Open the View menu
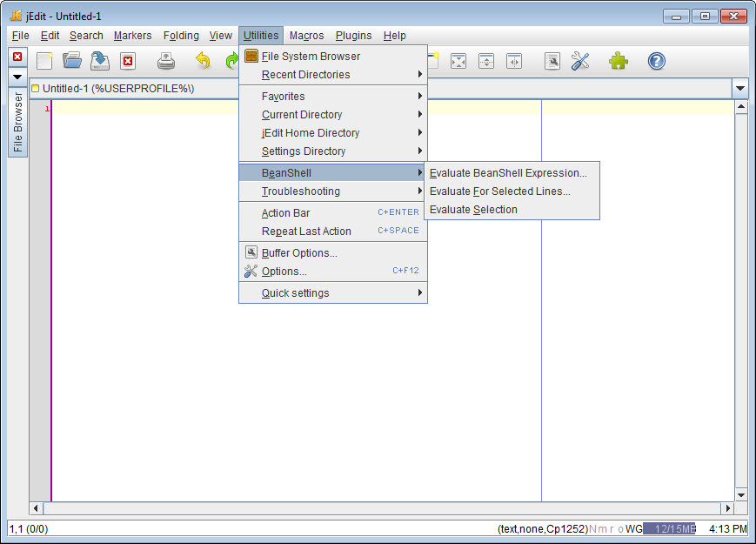Viewport: 756px width, 544px height. click(x=220, y=36)
